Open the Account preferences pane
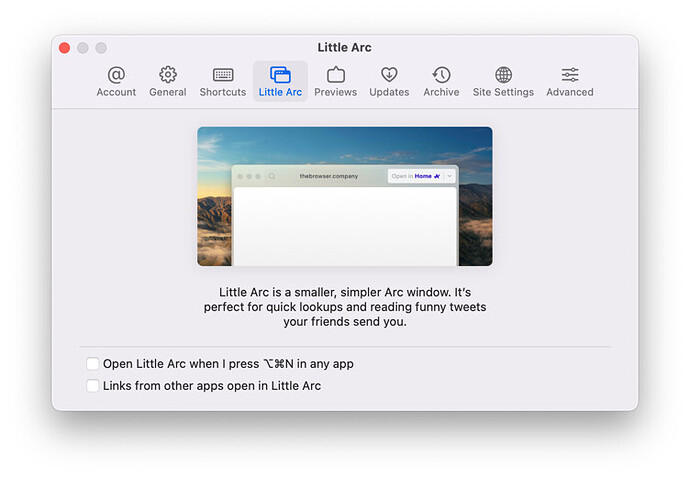690x478 pixels. [x=116, y=82]
